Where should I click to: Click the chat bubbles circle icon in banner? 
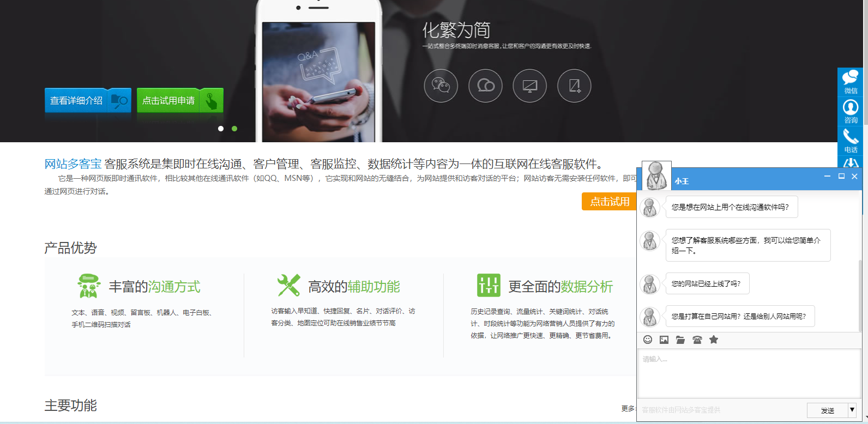coord(485,86)
